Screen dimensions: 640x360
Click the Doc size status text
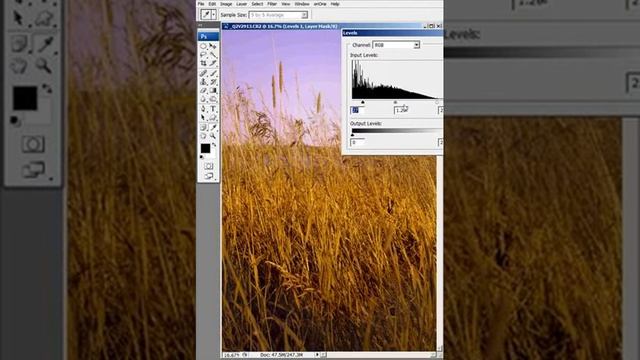pos(281,355)
